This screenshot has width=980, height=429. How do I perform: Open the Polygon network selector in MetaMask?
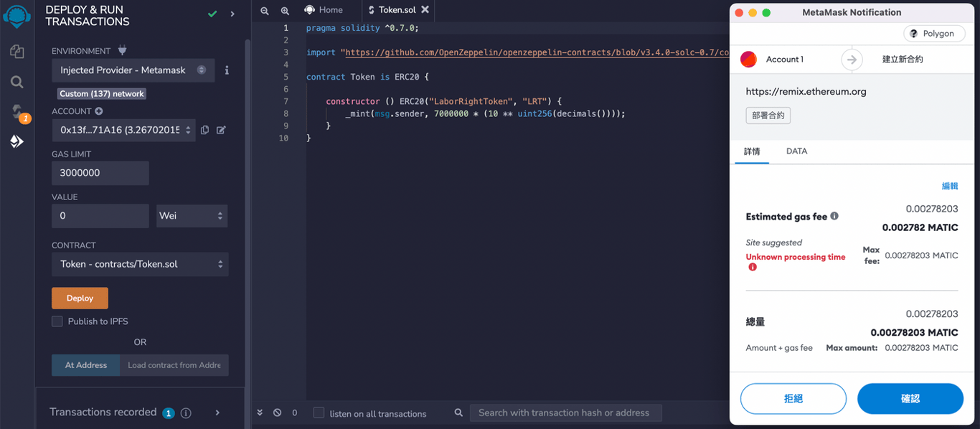pos(933,34)
